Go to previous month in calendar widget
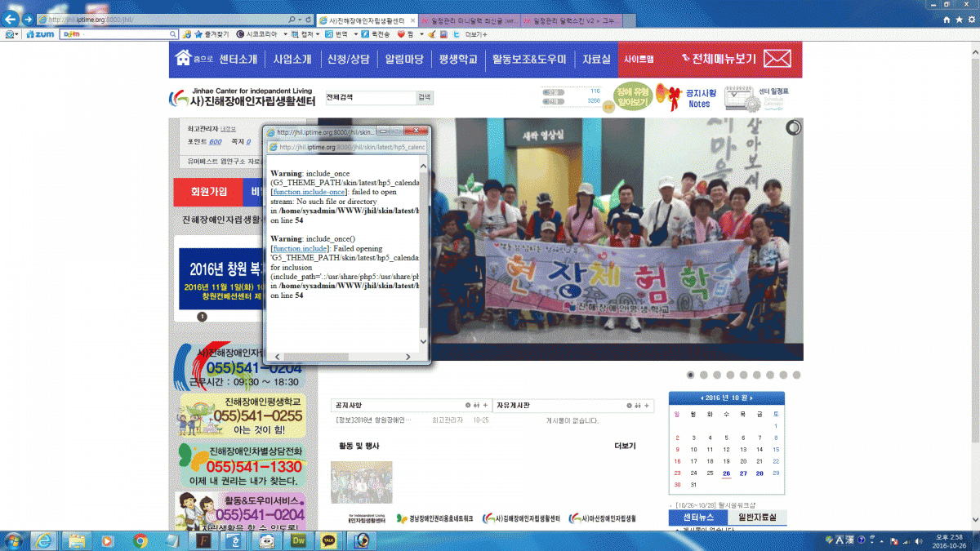Viewport: 980px width, 551px height. coord(702,398)
